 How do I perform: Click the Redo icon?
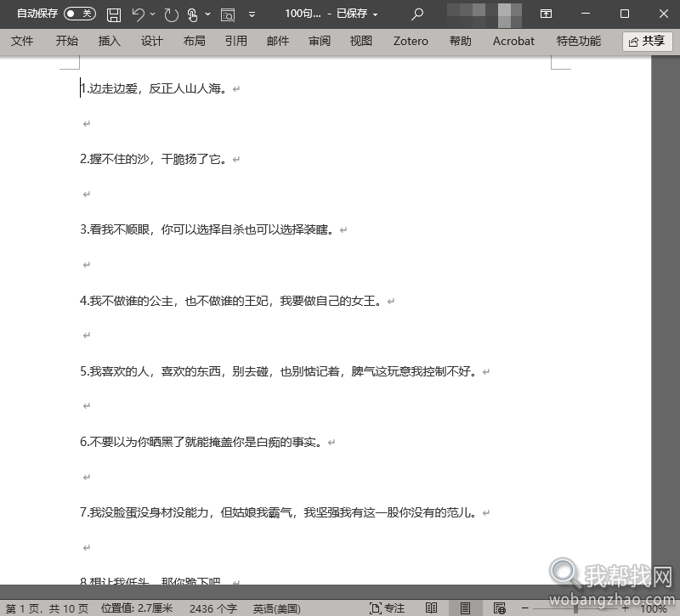click(171, 14)
